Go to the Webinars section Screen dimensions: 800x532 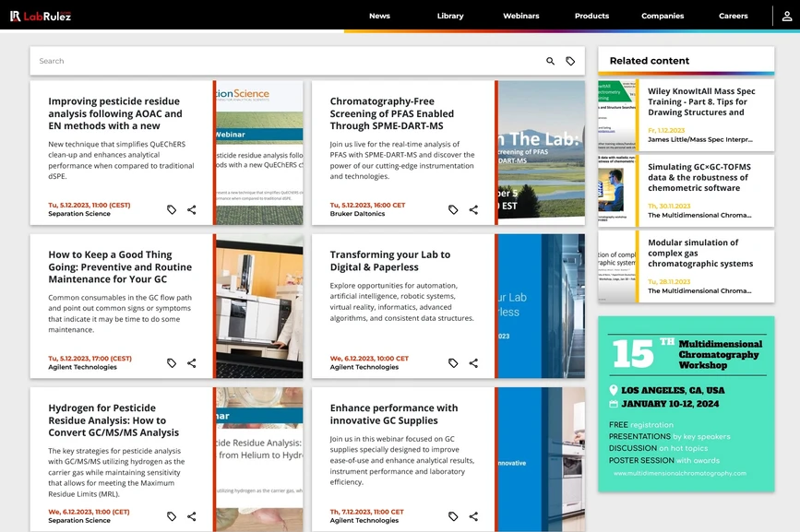tap(521, 16)
